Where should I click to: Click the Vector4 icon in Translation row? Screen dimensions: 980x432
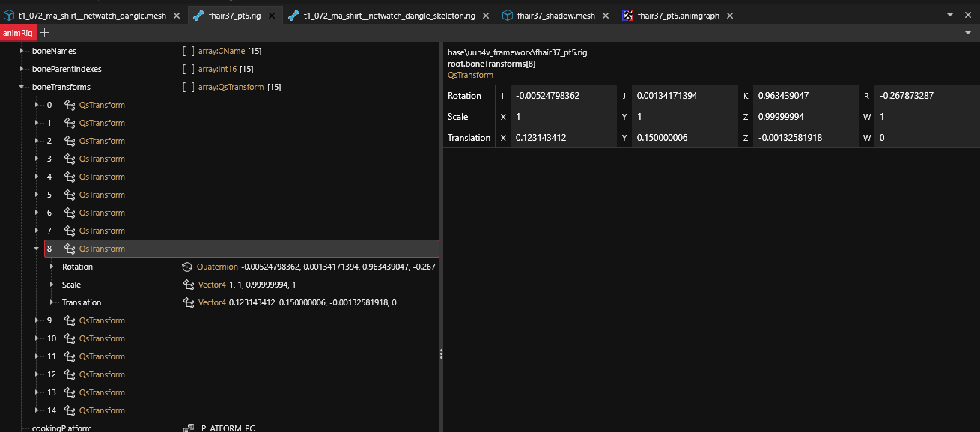click(189, 302)
